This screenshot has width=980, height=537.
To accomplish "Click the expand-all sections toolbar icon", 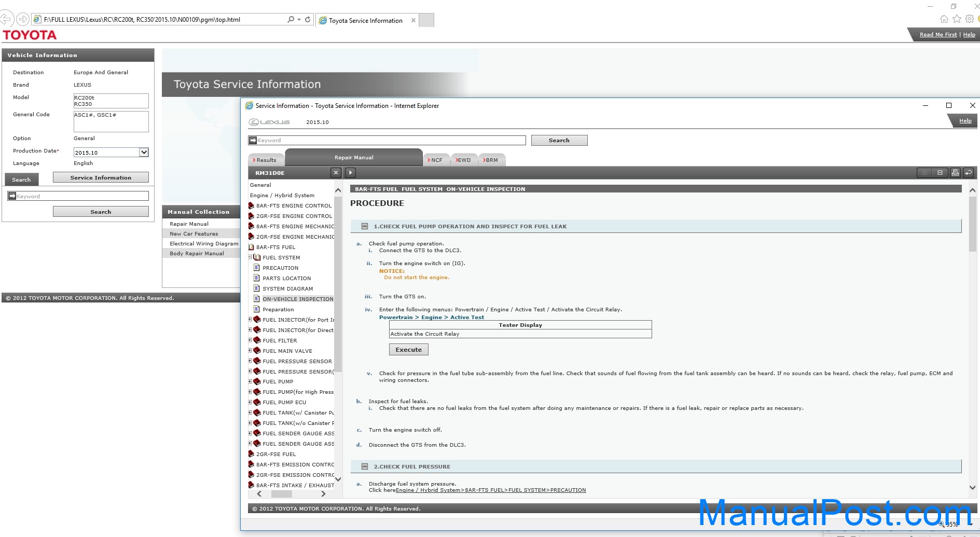I will click(924, 173).
